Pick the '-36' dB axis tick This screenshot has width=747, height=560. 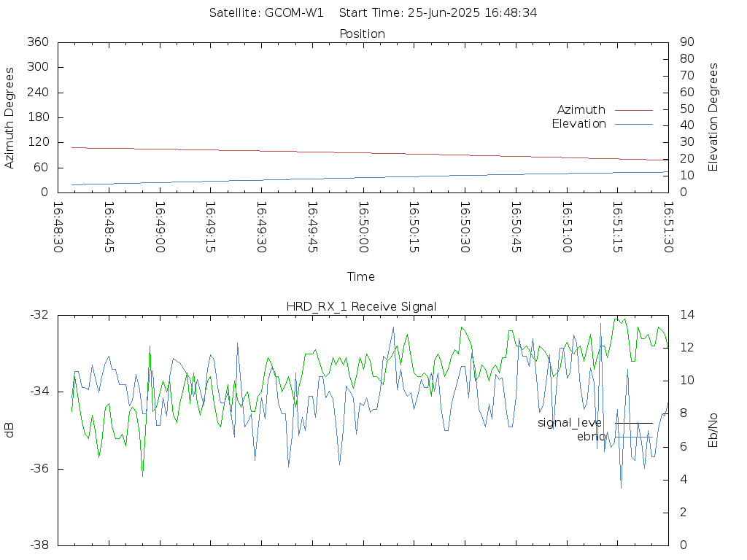(39, 469)
